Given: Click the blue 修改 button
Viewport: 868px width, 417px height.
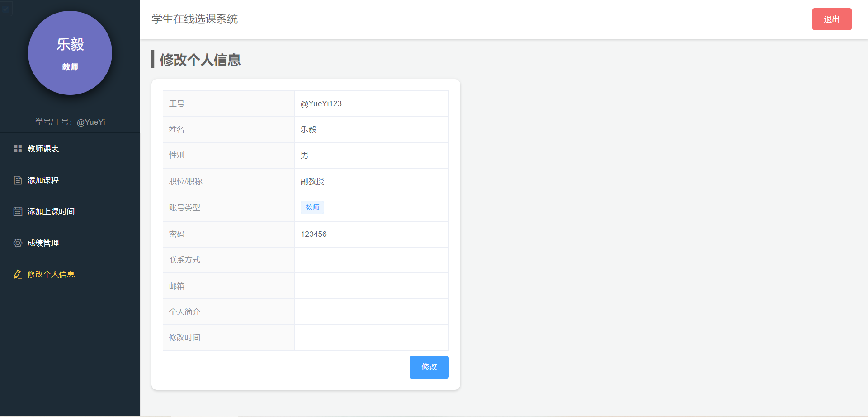Looking at the screenshot, I should tap(429, 367).
